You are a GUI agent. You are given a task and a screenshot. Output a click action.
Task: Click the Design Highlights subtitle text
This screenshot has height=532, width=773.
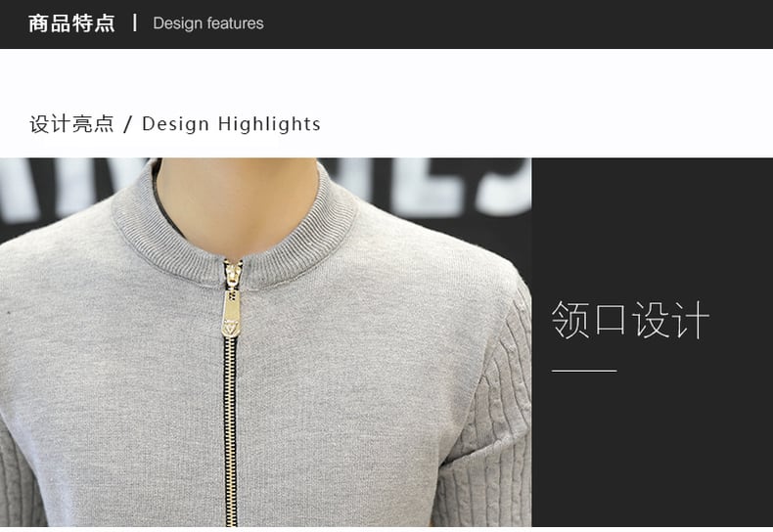231,123
